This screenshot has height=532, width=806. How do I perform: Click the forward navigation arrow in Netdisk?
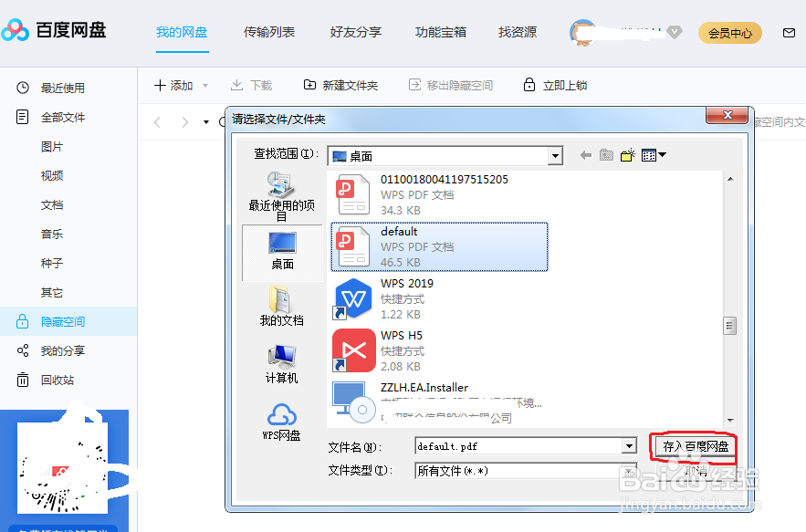(185, 122)
